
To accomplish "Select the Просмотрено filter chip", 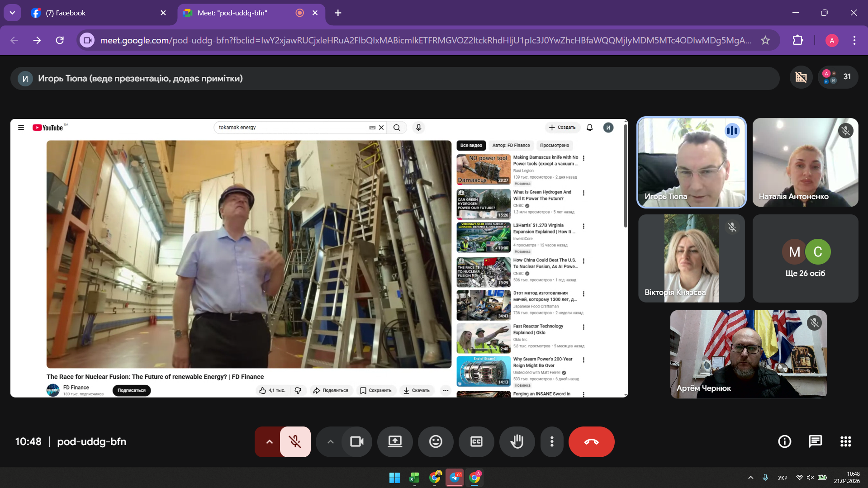I will (555, 145).
